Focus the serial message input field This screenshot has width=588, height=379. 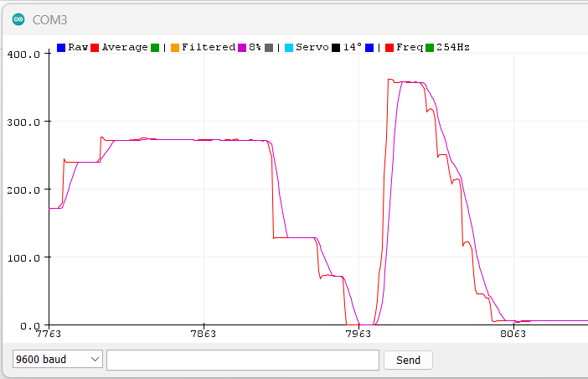(243, 360)
